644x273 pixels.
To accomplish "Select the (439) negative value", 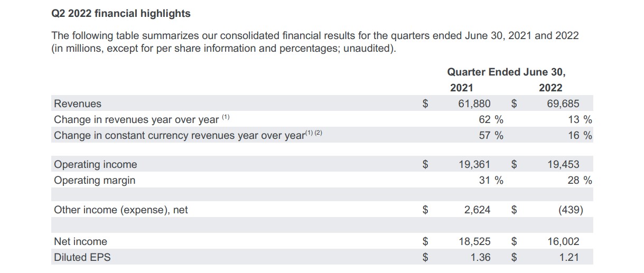I will pyautogui.click(x=571, y=210).
